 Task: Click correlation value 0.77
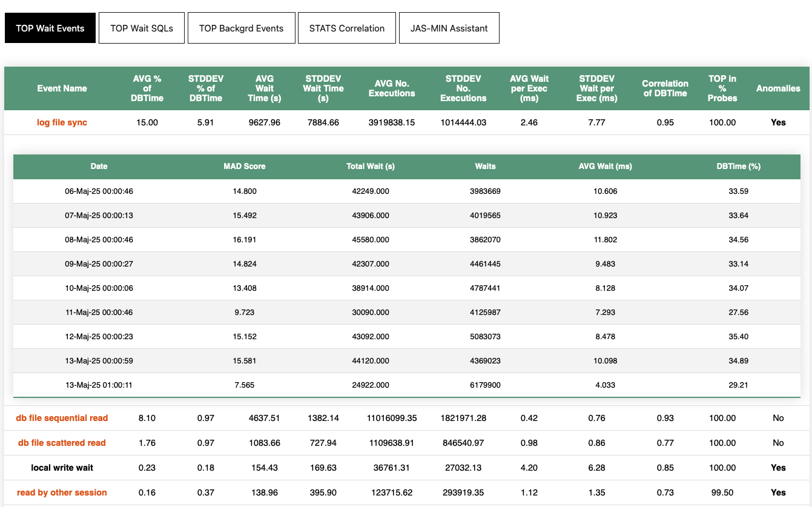point(665,443)
